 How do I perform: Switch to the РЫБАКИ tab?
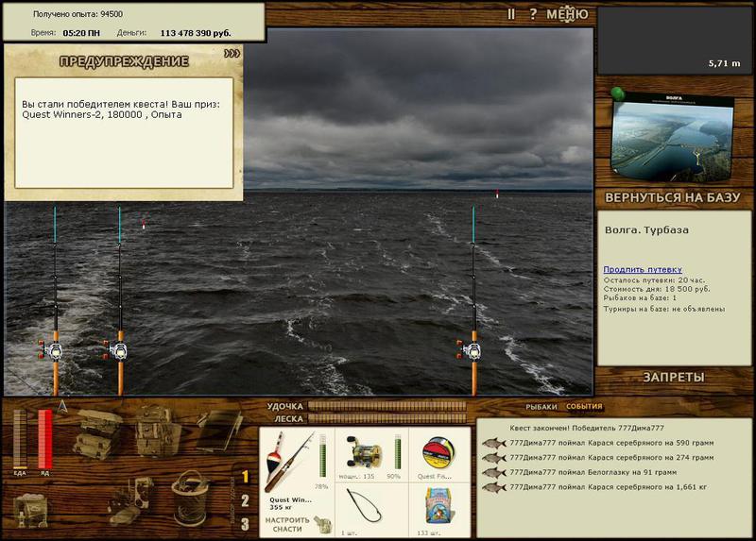point(541,407)
